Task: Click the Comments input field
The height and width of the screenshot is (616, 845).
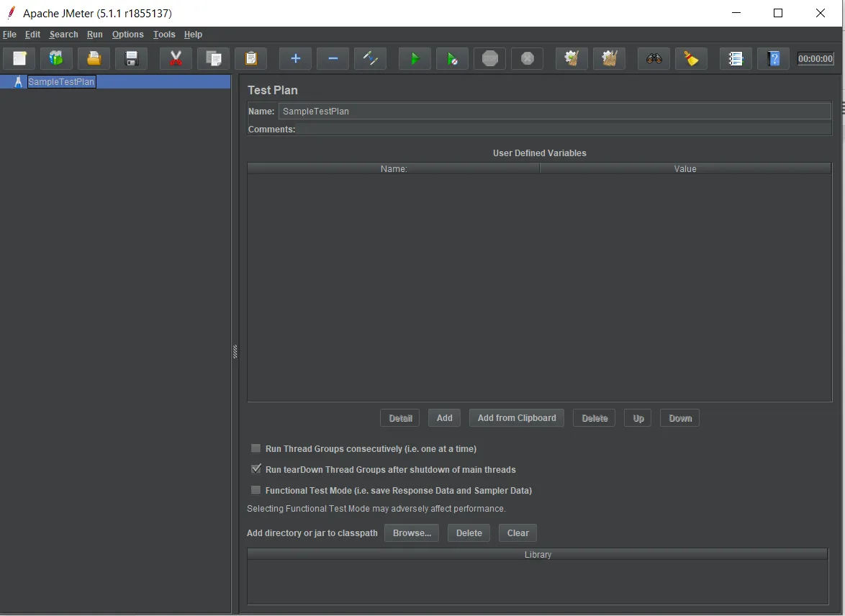Action: point(564,130)
